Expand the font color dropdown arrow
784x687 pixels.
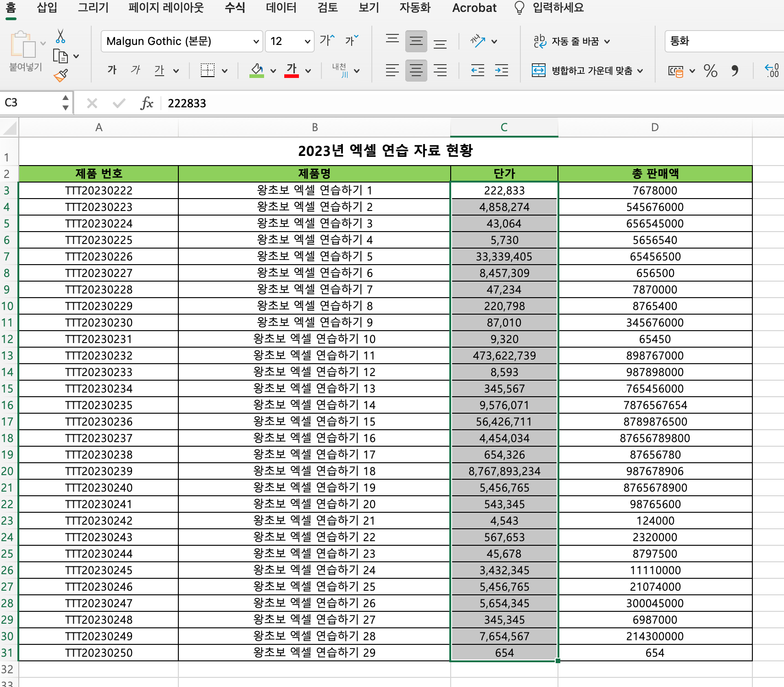point(308,71)
